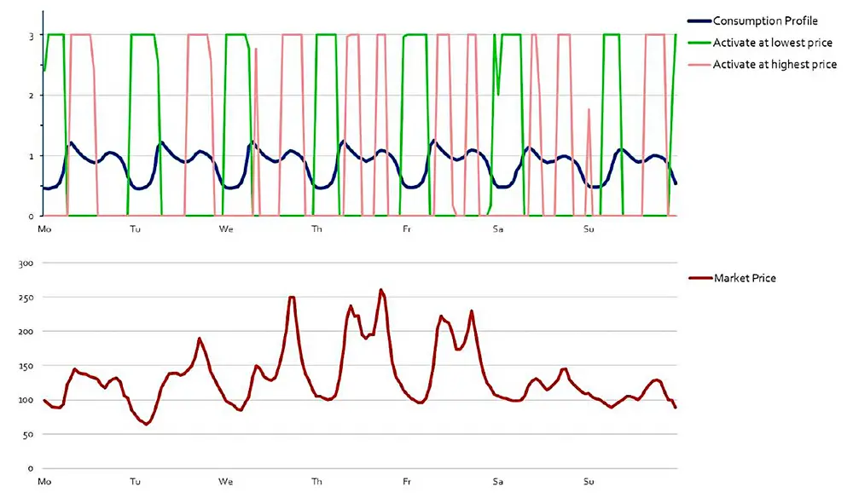Click the dark blue Consumption Profile legend line

coord(698,21)
